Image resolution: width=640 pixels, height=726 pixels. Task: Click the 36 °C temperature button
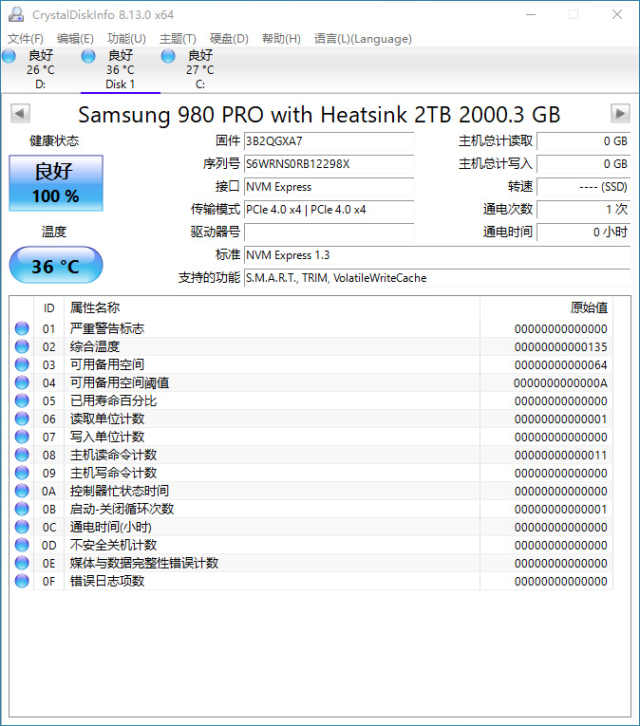56,265
